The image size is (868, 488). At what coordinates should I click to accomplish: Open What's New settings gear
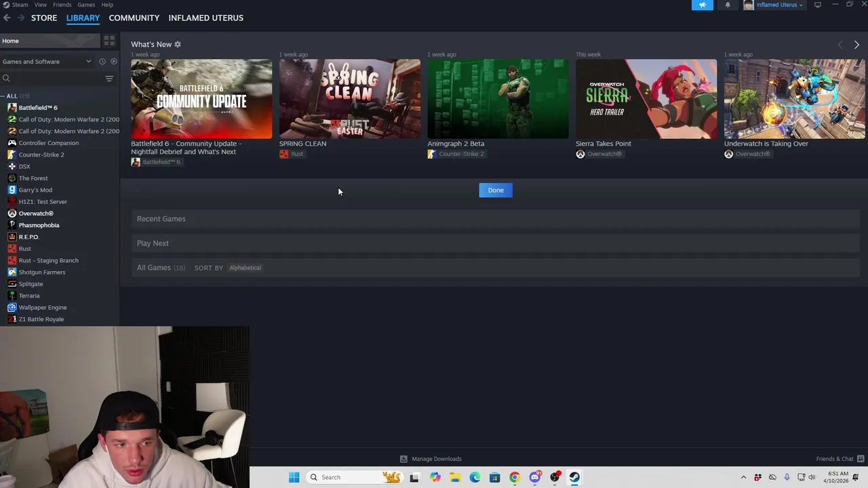tap(178, 44)
